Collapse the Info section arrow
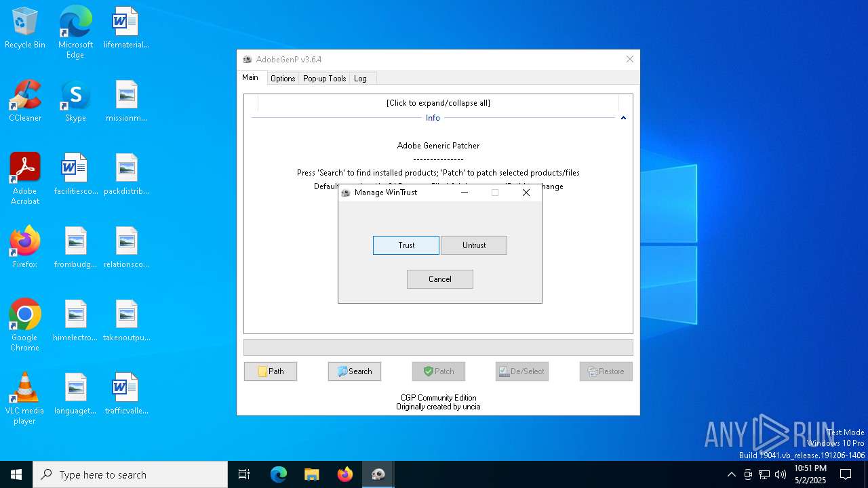Screen dimensions: 868x488 (623, 118)
